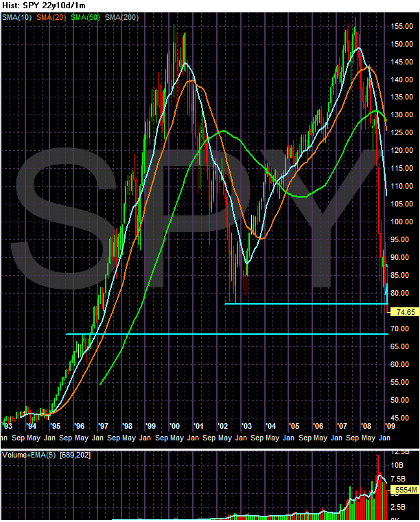The width and height of the screenshot is (420, 522).
Task: Click the 155.00 price axis label
Action: (401, 26)
